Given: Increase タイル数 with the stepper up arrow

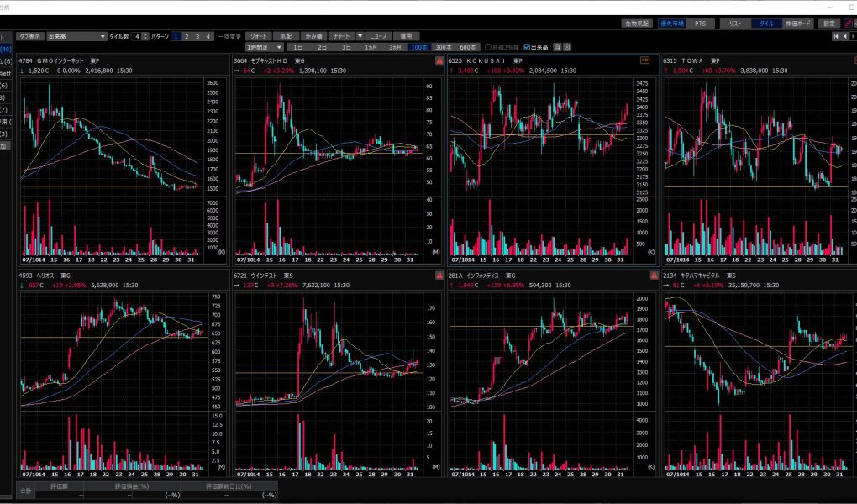Looking at the screenshot, I should tap(145, 34).
